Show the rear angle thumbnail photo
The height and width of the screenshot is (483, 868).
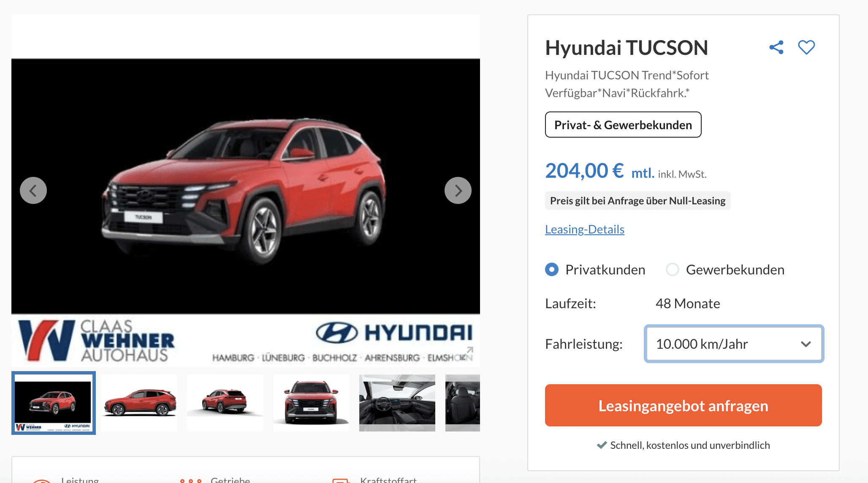point(225,403)
